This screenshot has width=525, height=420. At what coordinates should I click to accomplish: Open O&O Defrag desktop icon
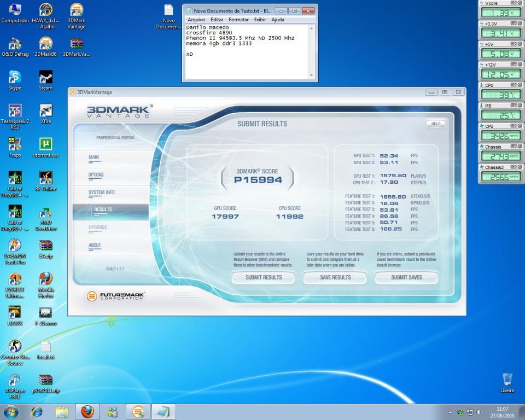15,47
